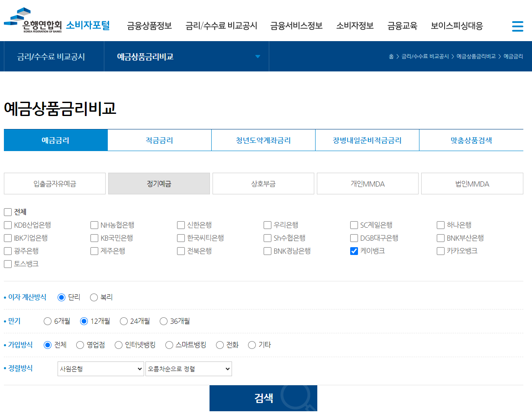Viewport: 532px width, 416px height.
Task: Check the 전체 banks checkbox
Action: (8, 212)
